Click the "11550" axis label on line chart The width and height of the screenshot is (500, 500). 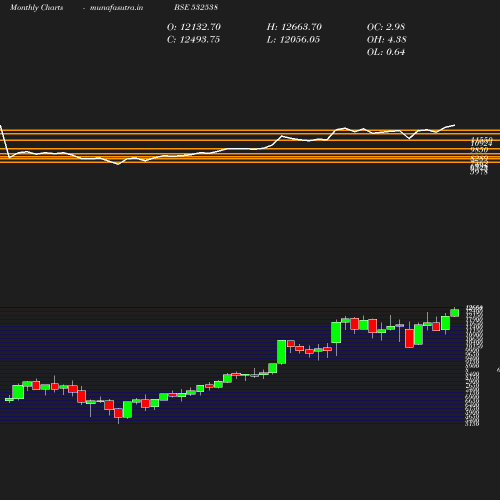tap(482, 139)
